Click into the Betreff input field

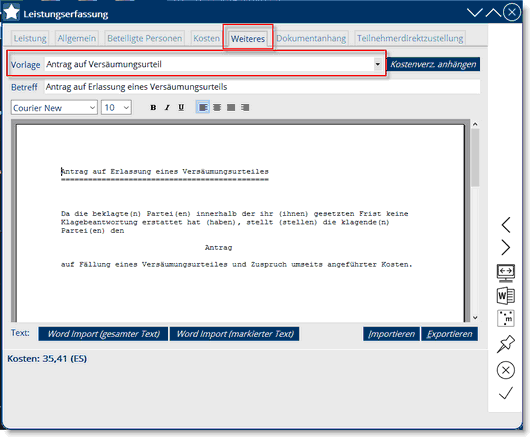(262, 87)
